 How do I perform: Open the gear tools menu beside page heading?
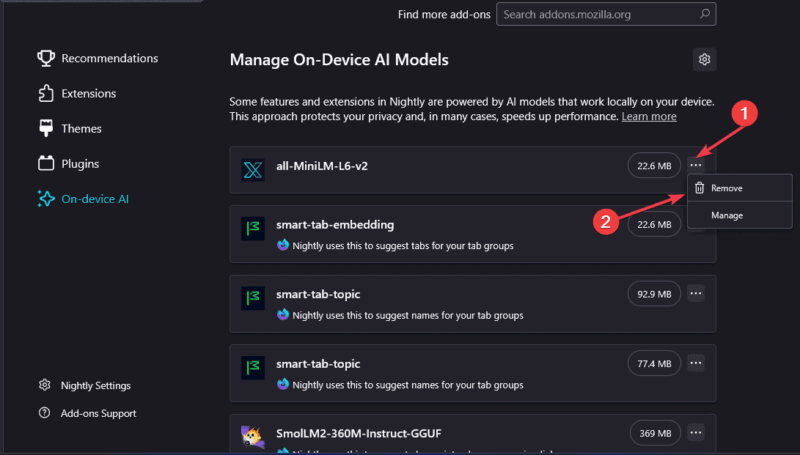pos(705,59)
